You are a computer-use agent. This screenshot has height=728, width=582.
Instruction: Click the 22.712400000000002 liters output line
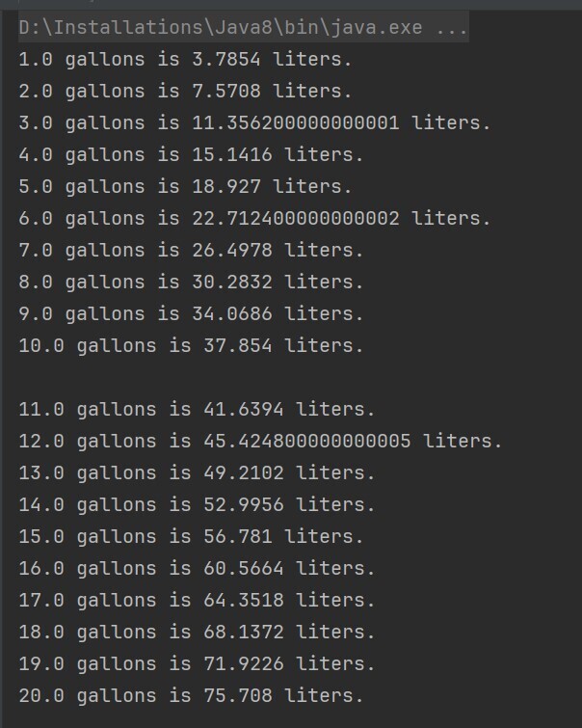click(254, 219)
